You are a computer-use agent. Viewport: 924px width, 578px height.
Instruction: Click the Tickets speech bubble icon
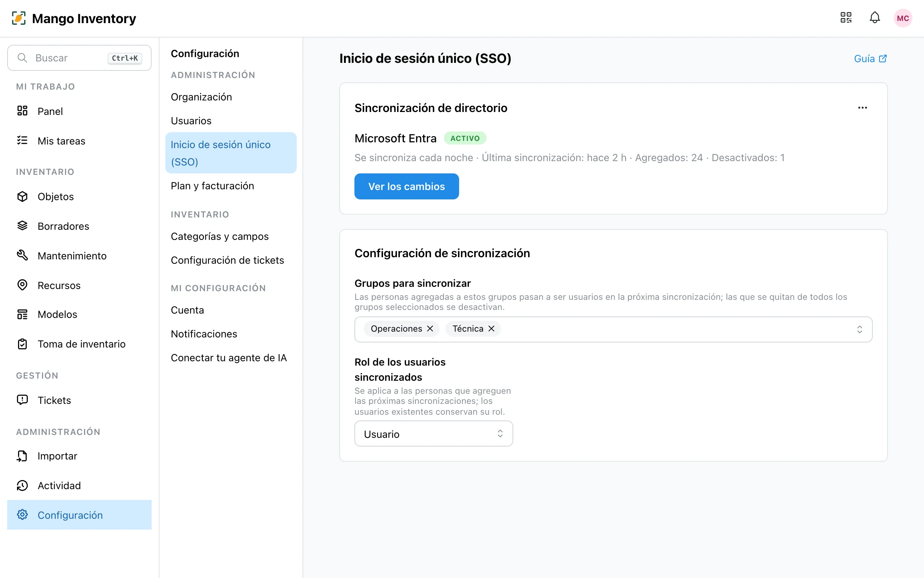(22, 400)
